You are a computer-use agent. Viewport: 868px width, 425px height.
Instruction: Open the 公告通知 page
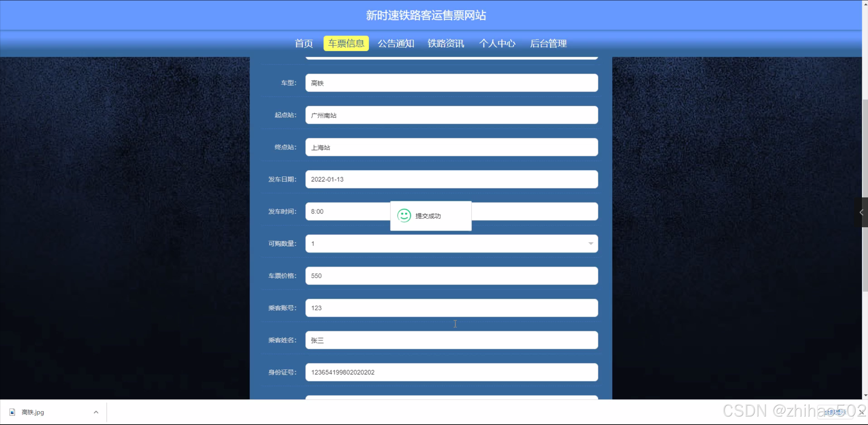point(396,43)
